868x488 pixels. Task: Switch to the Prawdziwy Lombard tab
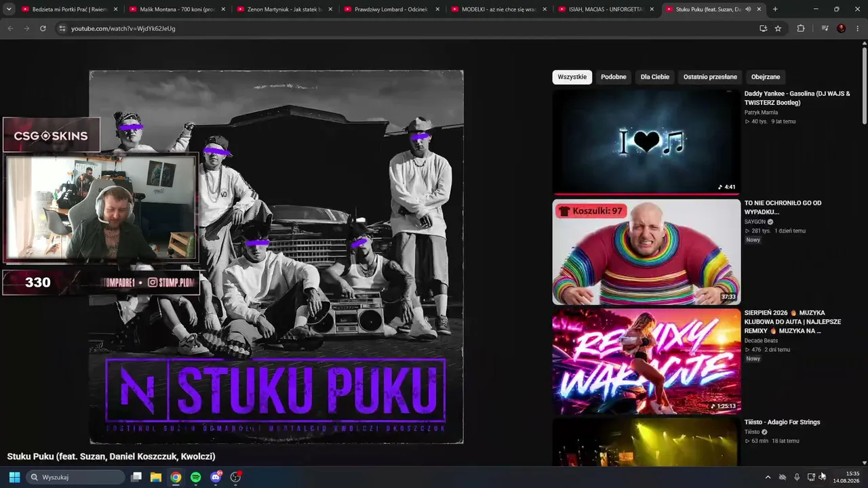point(392,9)
